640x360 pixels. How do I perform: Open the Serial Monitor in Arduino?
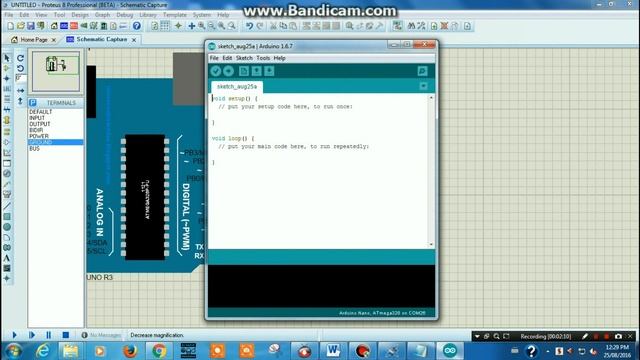point(422,71)
